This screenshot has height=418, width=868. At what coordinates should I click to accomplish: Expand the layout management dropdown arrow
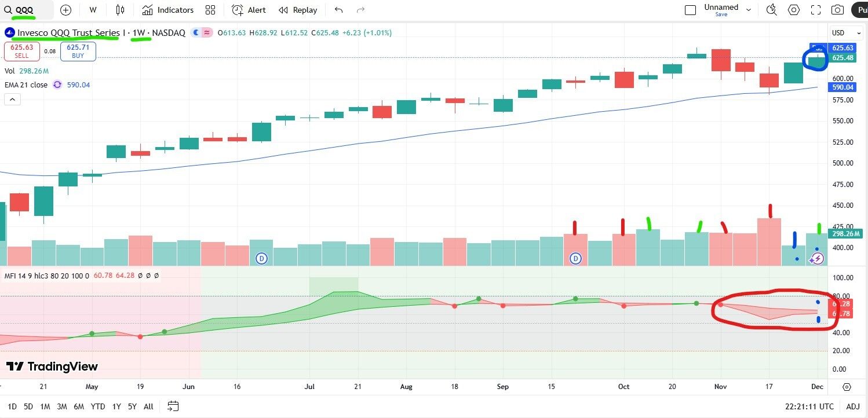pos(749,10)
